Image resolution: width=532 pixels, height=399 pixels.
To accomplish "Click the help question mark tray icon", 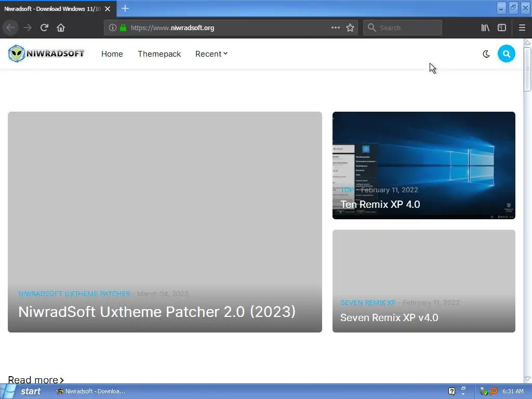I will [x=451, y=391].
